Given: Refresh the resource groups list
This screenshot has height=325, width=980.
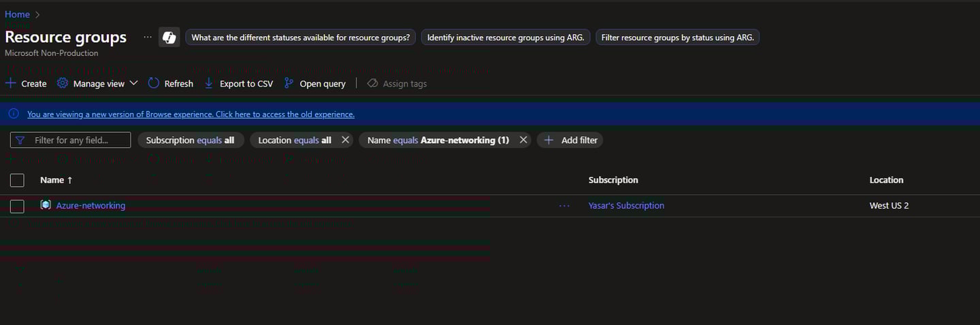Looking at the screenshot, I should 171,84.
